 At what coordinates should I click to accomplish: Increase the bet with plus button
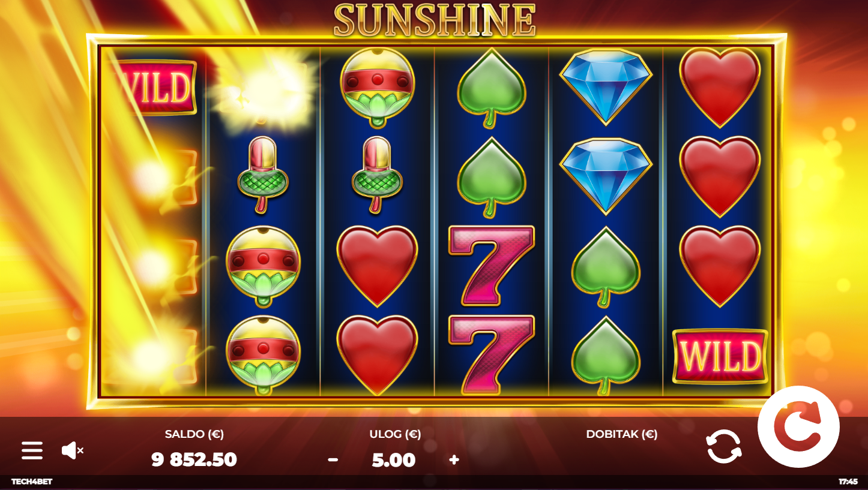pyautogui.click(x=454, y=460)
